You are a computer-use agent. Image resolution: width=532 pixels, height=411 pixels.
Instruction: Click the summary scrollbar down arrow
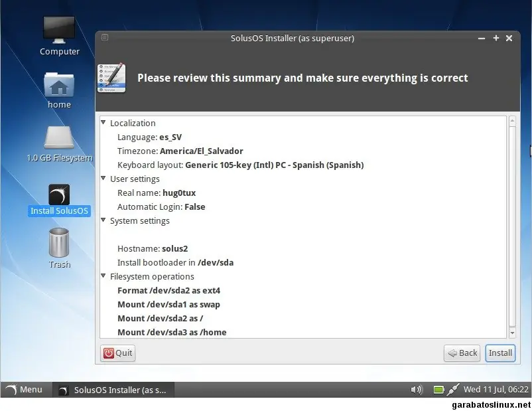(x=512, y=333)
